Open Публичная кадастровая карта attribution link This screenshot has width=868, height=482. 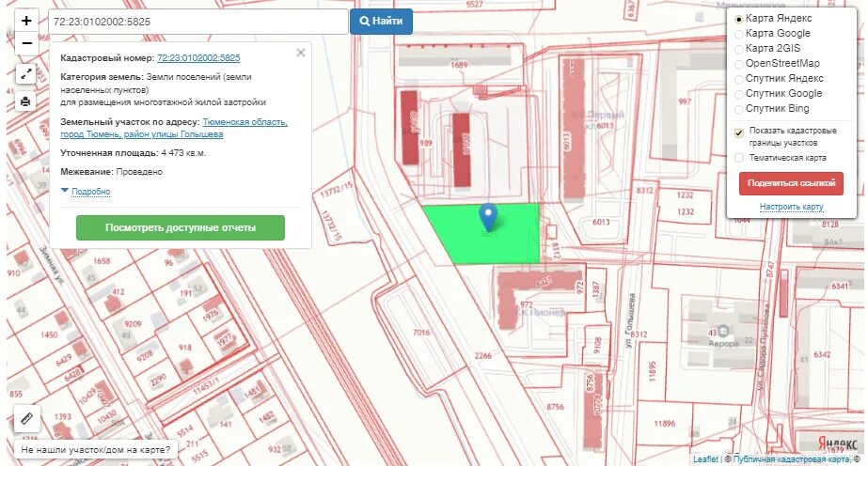792,459
